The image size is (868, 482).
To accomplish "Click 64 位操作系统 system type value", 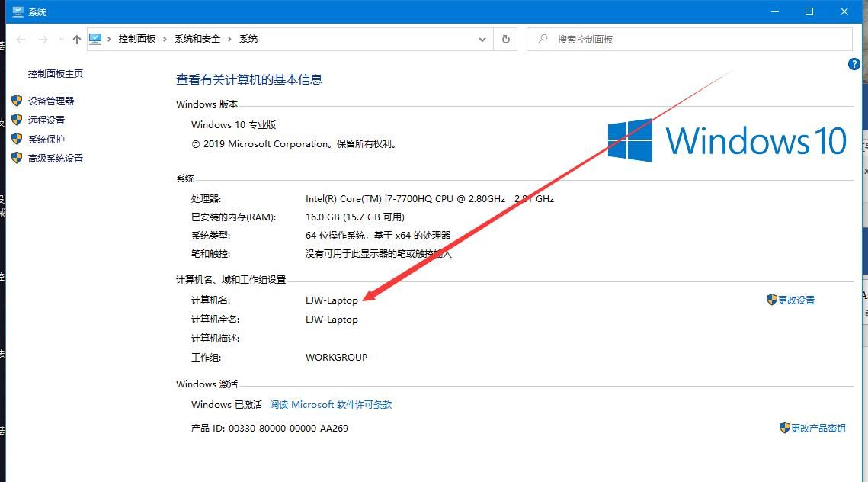I will pyautogui.click(x=378, y=236).
